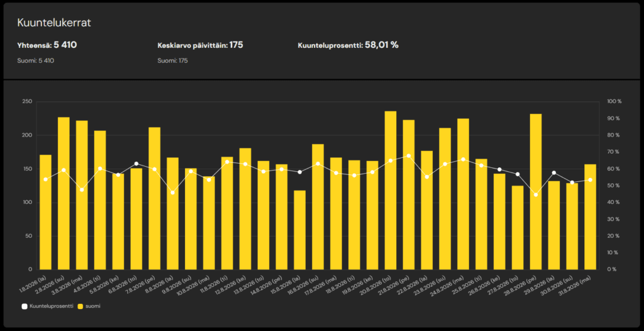Select the bar for 31.8.2026 (ma)
This screenshot has width=644, height=331.
(590, 216)
